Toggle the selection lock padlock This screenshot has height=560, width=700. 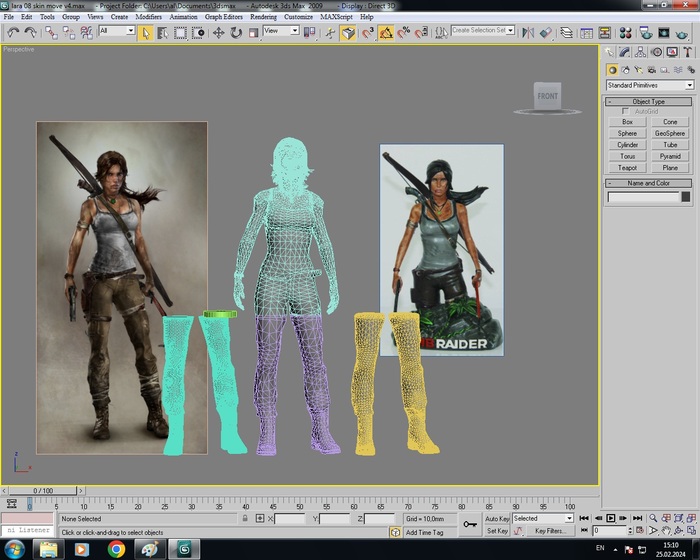[246, 519]
